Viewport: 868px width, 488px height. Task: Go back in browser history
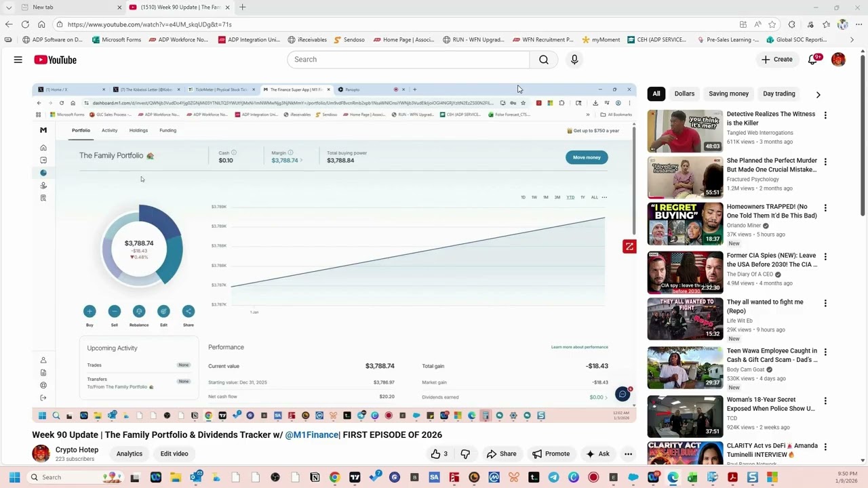coord(9,24)
